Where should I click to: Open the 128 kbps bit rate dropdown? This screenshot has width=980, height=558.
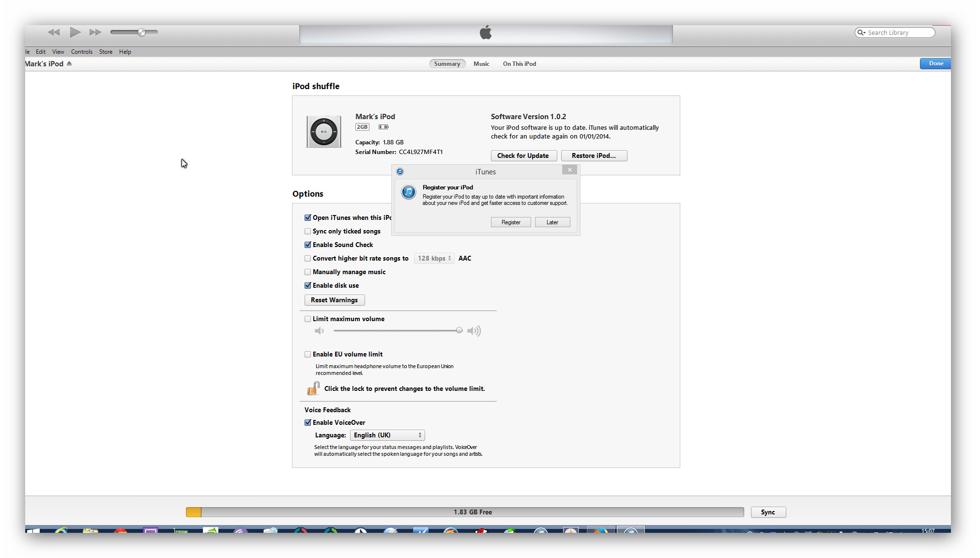(x=434, y=259)
